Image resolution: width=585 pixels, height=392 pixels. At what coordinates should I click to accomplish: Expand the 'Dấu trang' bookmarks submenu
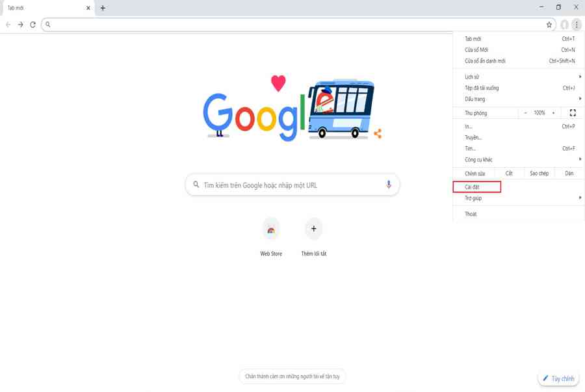point(519,99)
